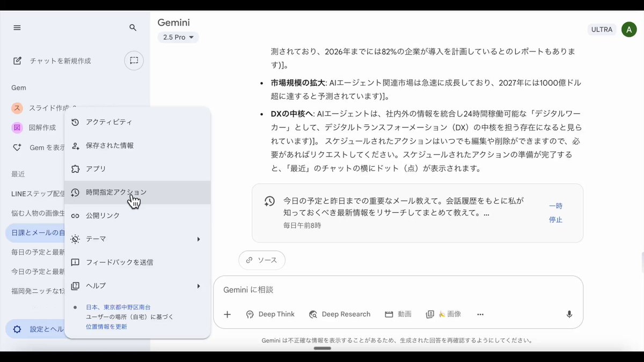Click 一時停止 on scheduled action
The image size is (644, 362).
(555, 213)
